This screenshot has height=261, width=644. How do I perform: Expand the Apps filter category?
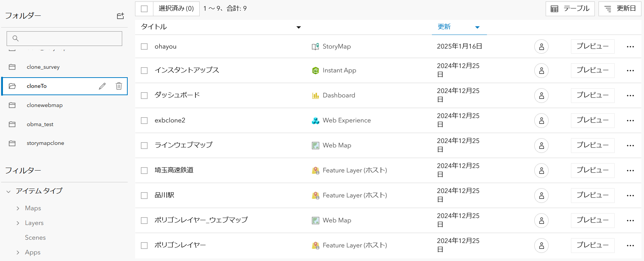pos(18,253)
